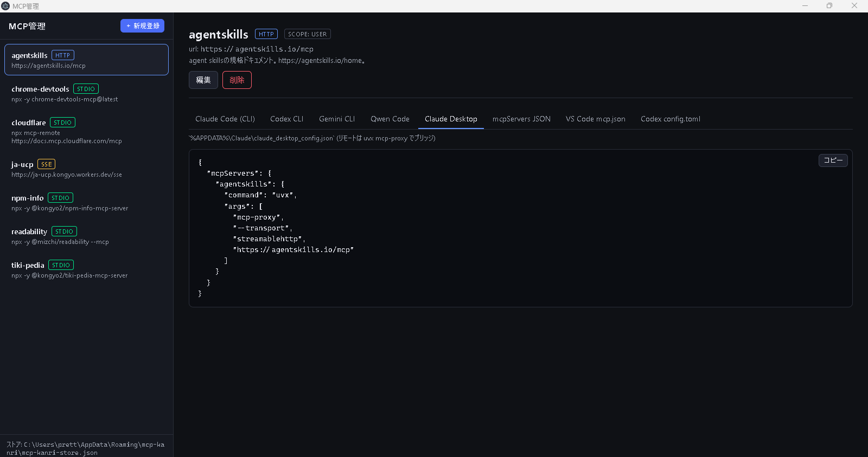Click the agent skills description text
This screenshot has width=868, height=457.
pyautogui.click(x=277, y=61)
